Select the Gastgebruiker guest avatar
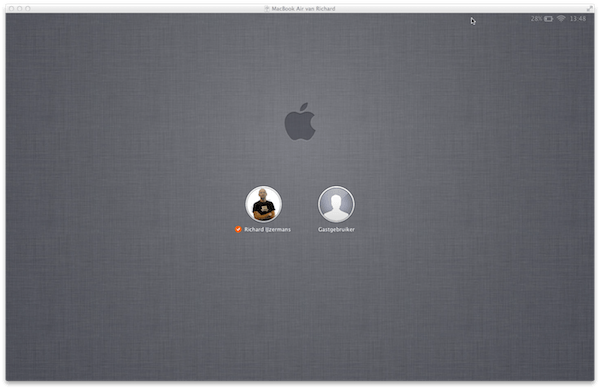The height and width of the screenshot is (389, 600). (x=336, y=204)
